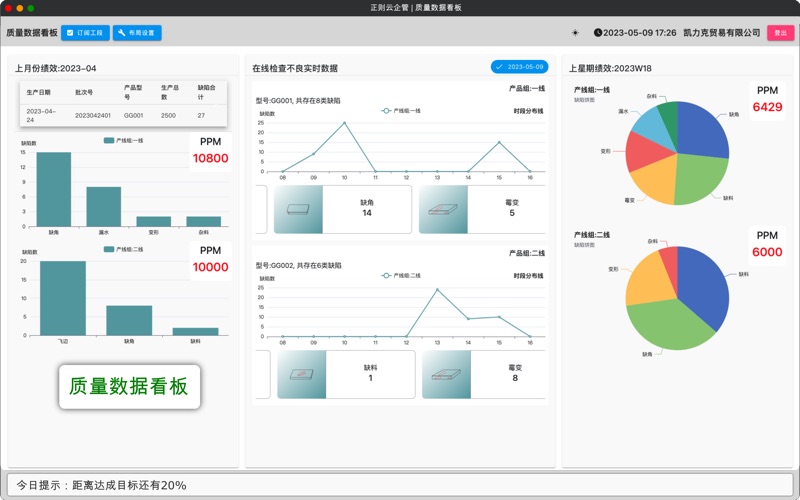The width and height of the screenshot is (800, 500).
Task: Toggle line chart legend 产线组:一线
Action: tap(401, 111)
